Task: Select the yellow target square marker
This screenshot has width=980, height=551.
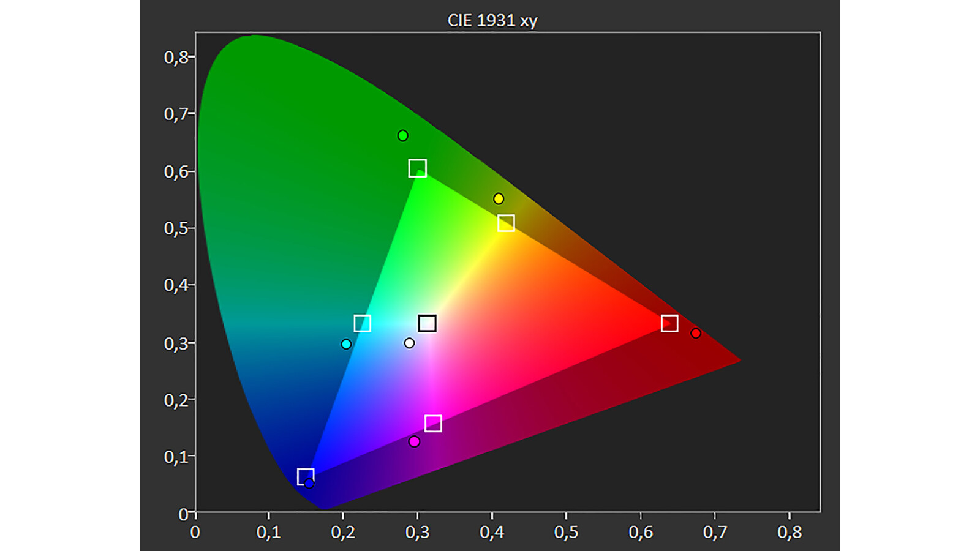Action: click(x=506, y=223)
